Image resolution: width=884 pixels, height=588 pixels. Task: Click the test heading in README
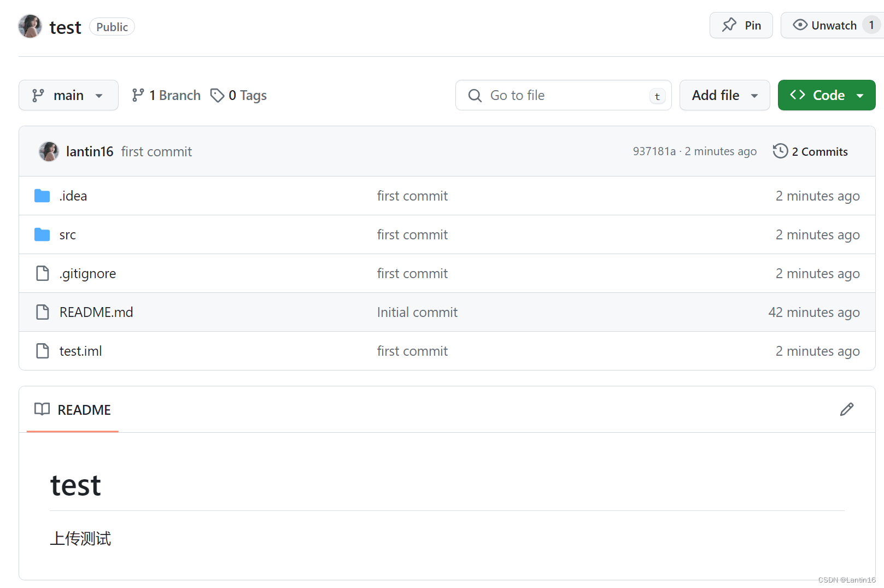[75, 485]
